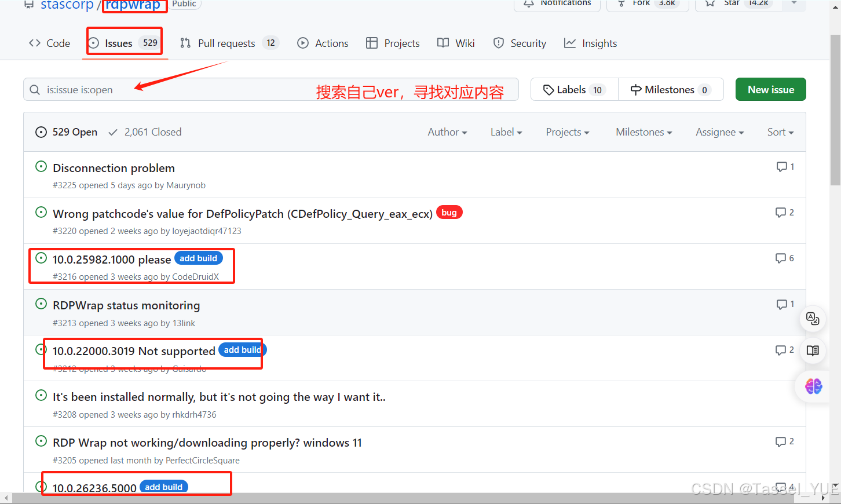Open the Labels 10 button
Screen dimensions: 841x504
[x=575, y=89]
